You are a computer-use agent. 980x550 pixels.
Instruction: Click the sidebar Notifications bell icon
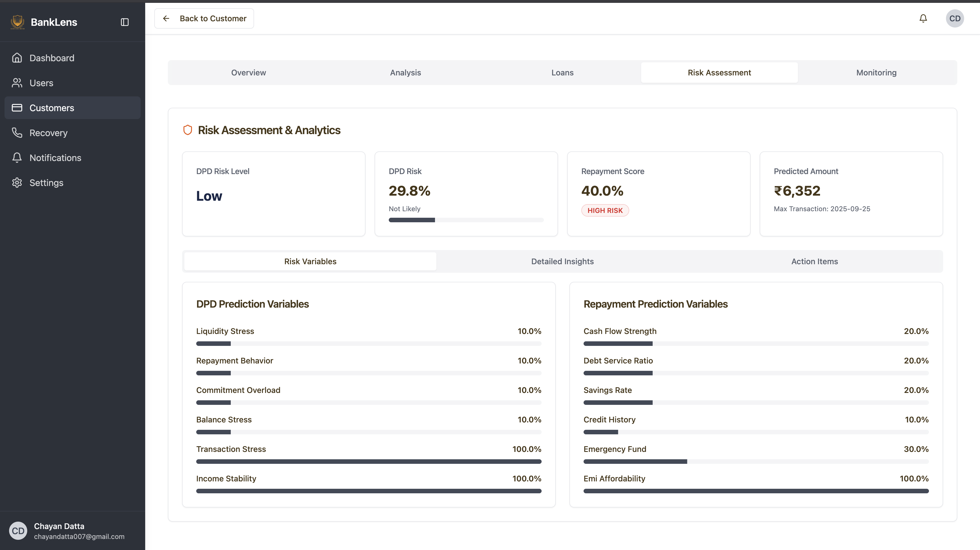(17, 157)
